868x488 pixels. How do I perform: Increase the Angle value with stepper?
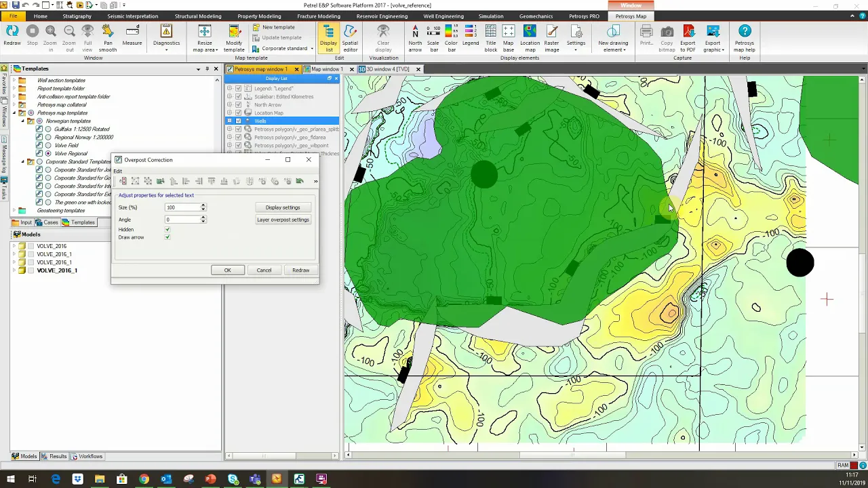[203, 218]
